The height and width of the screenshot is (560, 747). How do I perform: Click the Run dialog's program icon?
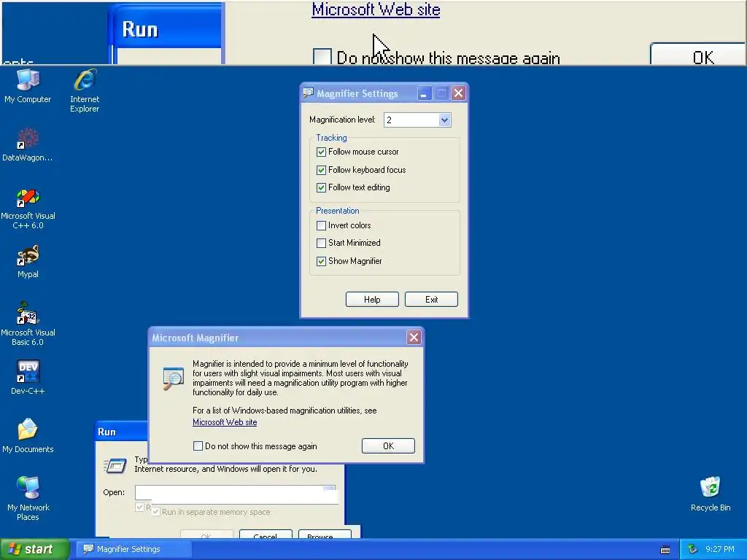115,465
